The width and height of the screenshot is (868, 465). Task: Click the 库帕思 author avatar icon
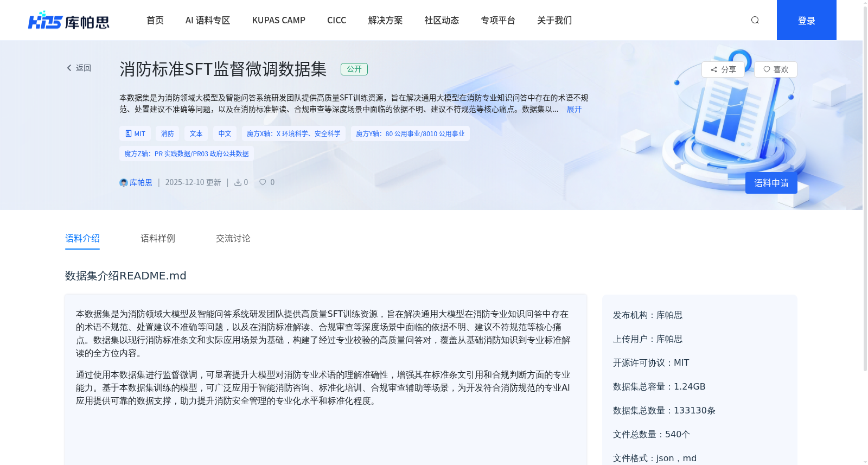[123, 183]
